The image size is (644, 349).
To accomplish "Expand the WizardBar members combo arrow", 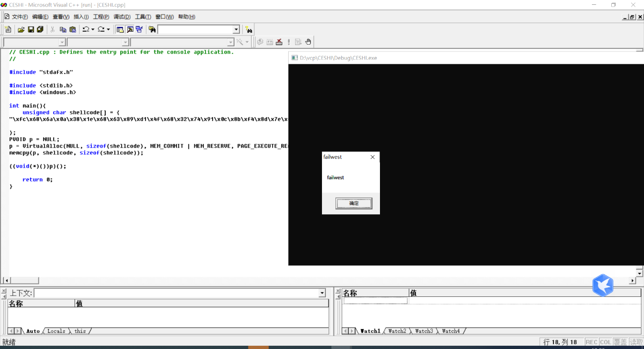I will click(x=231, y=42).
